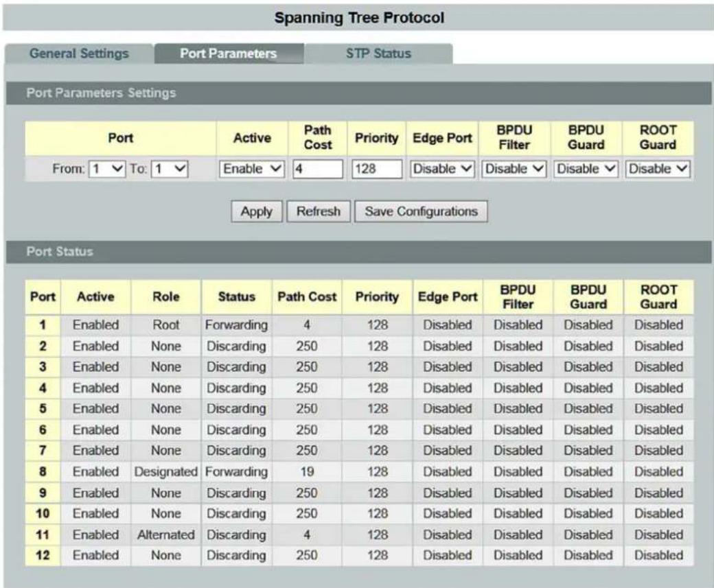The image size is (714, 588).
Task: Click Discarding status in port 9 row
Action: 236,493
